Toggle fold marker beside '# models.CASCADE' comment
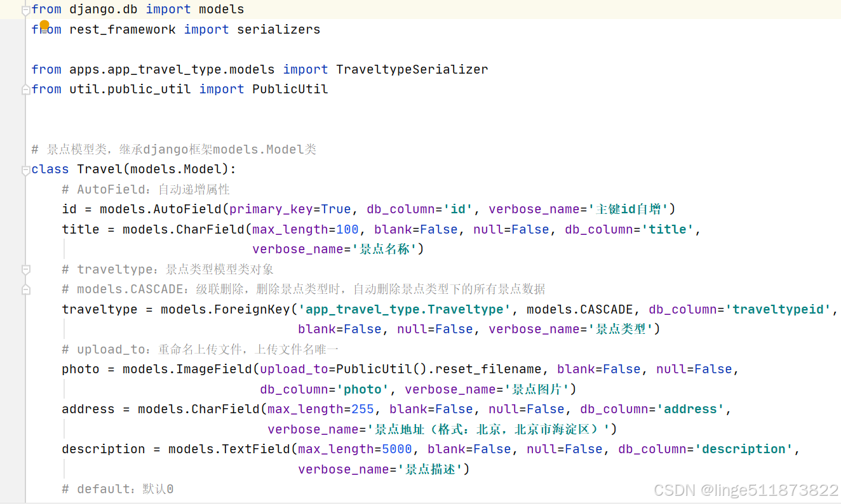Screen dimensions: 841x504 26,289
